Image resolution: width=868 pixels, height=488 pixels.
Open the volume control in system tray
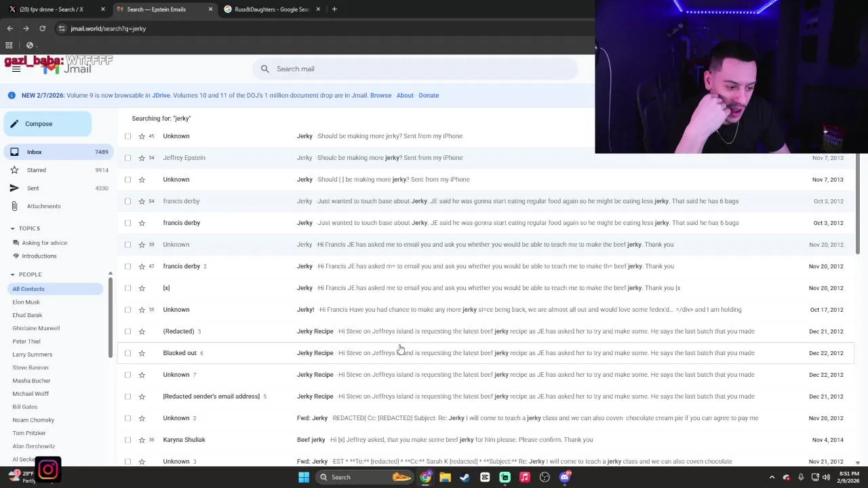point(827,477)
